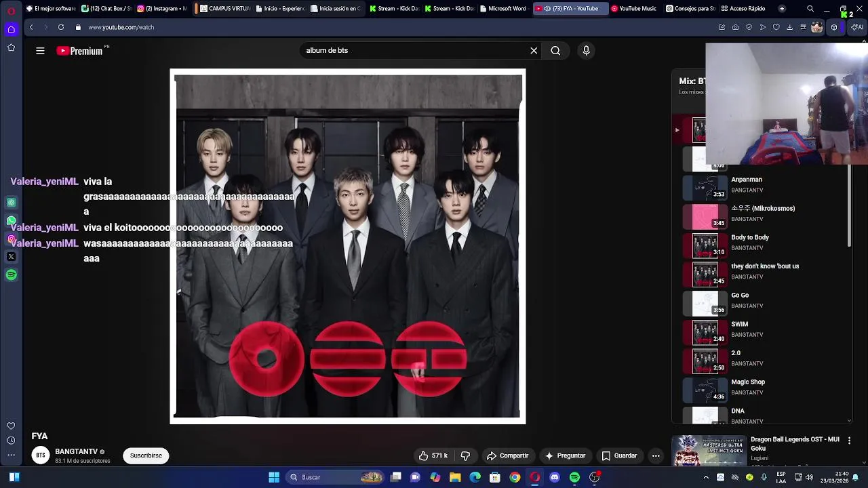868x488 pixels.
Task: Open Opera main menu logo
Action: click(11, 10)
